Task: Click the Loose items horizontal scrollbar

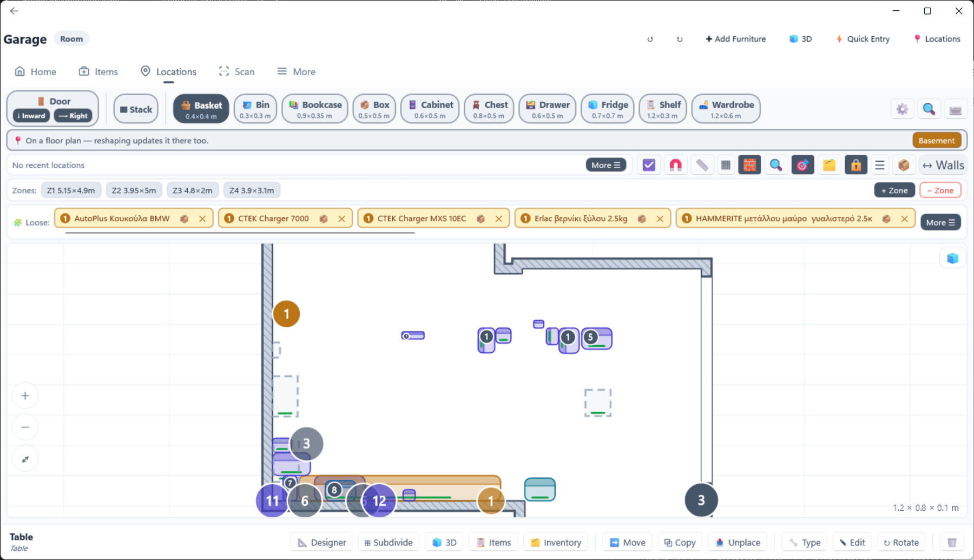Action: tap(240, 233)
